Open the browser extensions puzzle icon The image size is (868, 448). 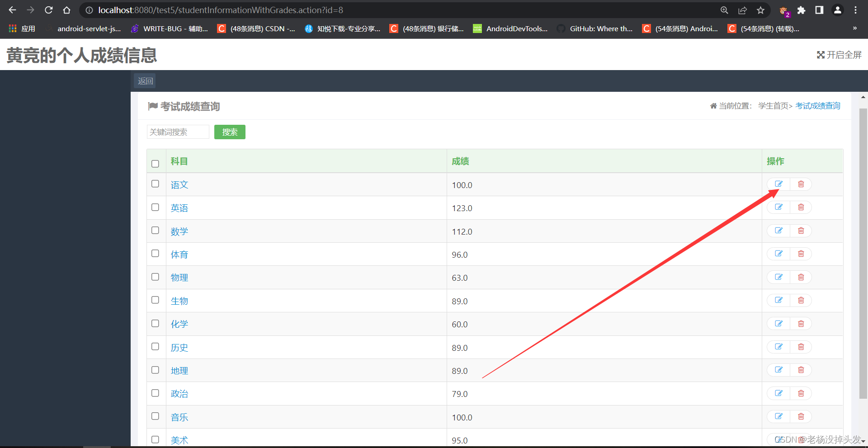point(802,10)
